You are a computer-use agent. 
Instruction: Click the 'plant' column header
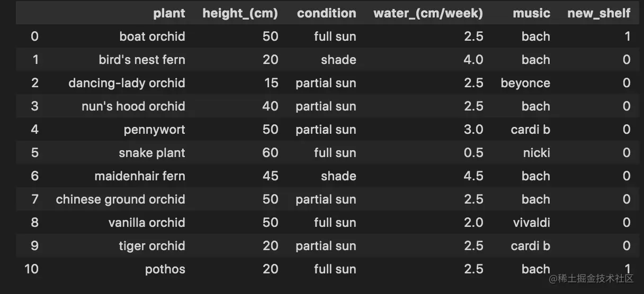tap(169, 13)
